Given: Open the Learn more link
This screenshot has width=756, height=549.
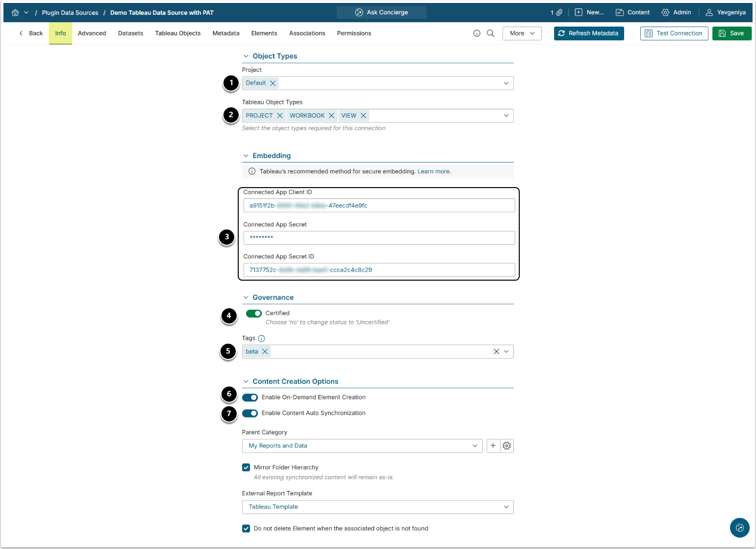Looking at the screenshot, I should coord(434,171).
